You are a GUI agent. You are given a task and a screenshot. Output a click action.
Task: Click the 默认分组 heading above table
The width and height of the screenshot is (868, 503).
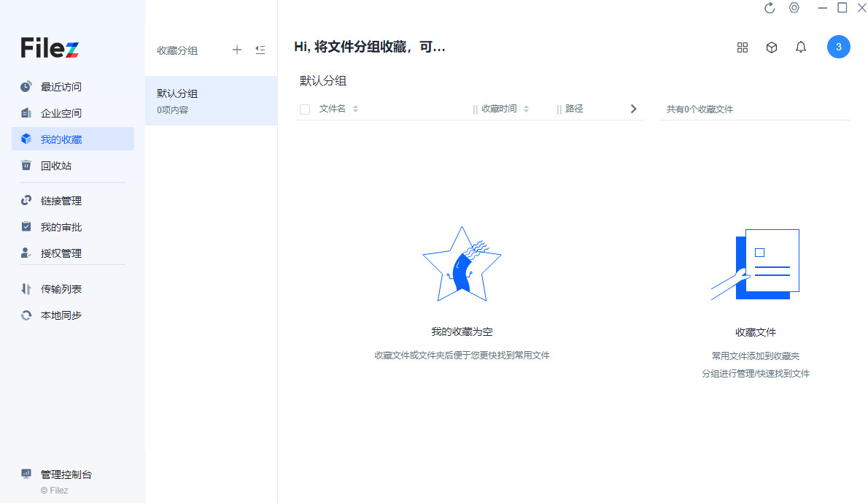(x=322, y=81)
